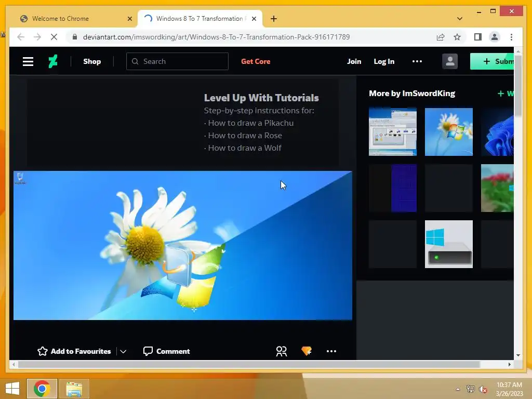Open the Shop link in header
The height and width of the screenshot is (399, 532).
pos(92,61)
